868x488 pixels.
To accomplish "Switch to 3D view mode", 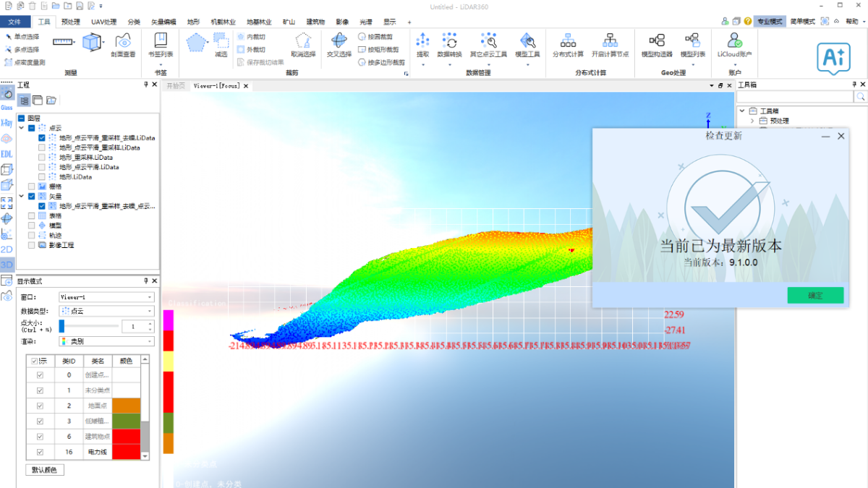I will 7,265.
